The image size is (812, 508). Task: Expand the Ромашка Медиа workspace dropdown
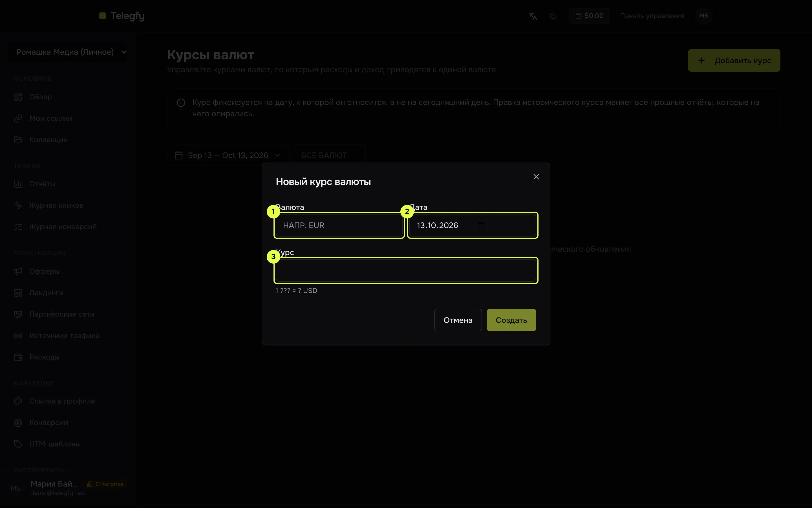point(68,52)
